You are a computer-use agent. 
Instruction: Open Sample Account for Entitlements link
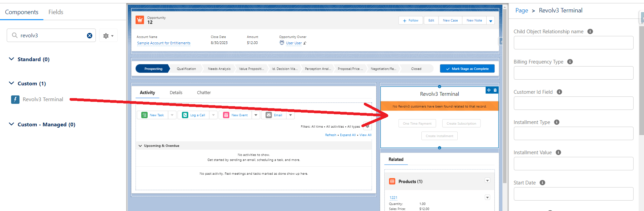point(164,43)
